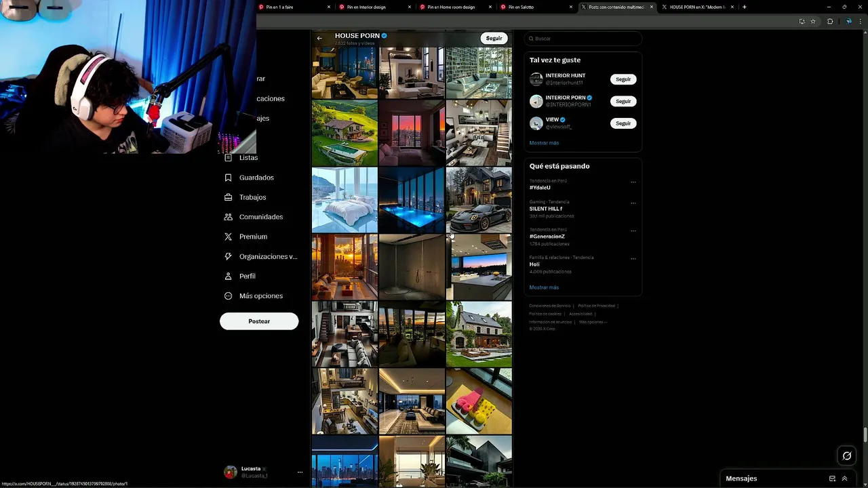
Task: Open the glowing blue indoor pool photo
Action: 412,200
